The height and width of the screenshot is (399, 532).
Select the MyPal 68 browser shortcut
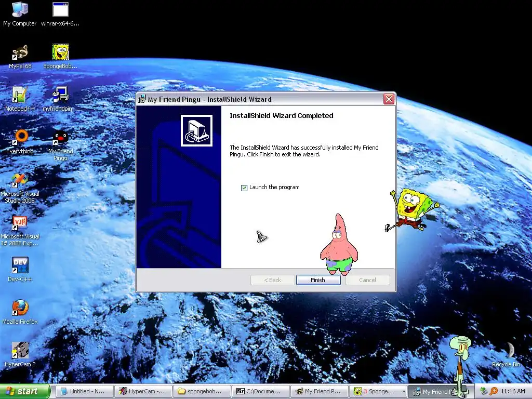click(20, 57)
